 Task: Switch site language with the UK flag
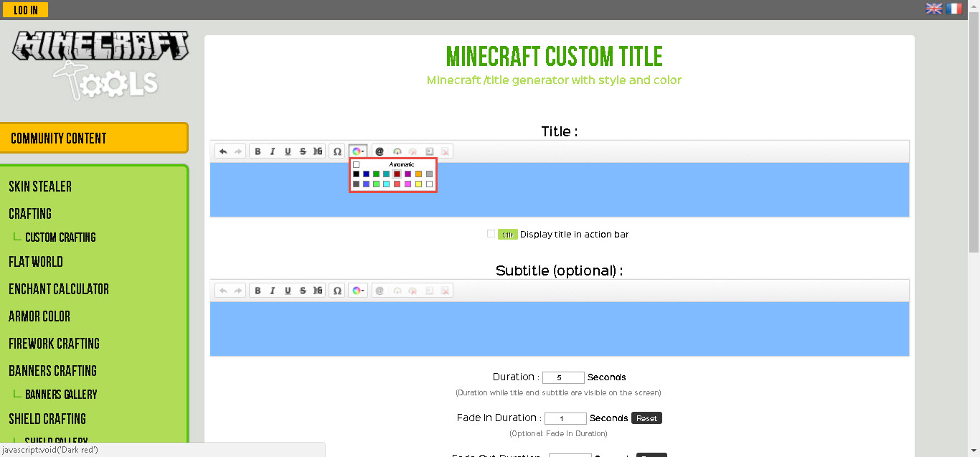pos(934,9)
